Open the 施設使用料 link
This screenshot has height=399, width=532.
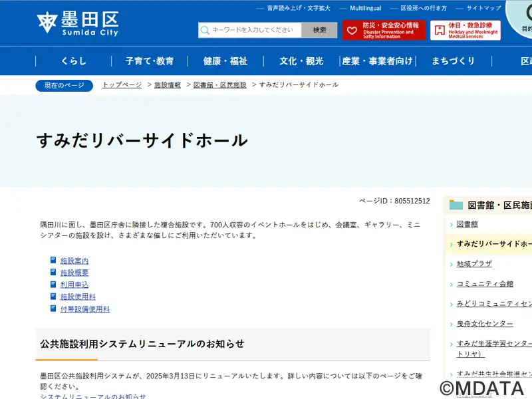click(78, 297)
